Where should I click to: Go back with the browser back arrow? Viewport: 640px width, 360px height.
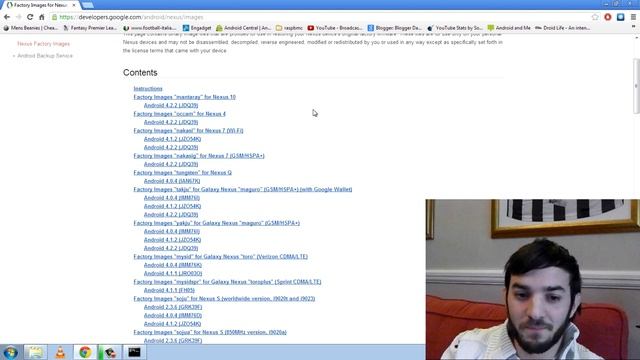click(7, 17)
